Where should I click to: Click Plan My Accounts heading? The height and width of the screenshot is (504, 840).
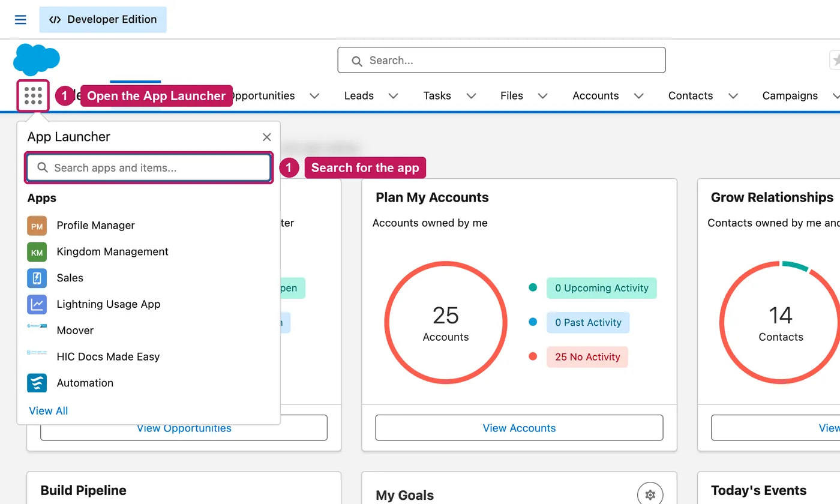(x=432, y=198)
